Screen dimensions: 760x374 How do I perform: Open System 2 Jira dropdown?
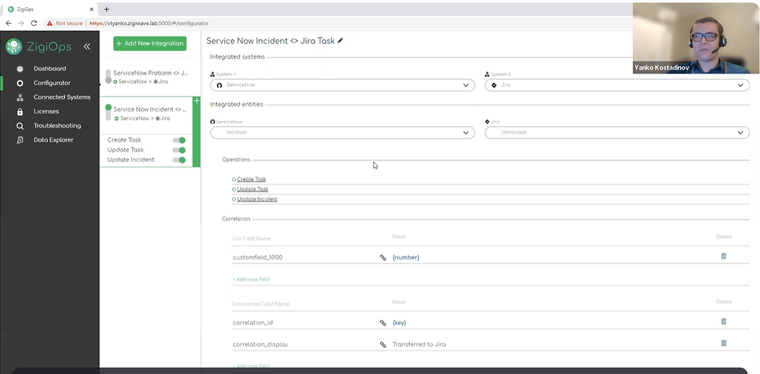click(617, 85)
